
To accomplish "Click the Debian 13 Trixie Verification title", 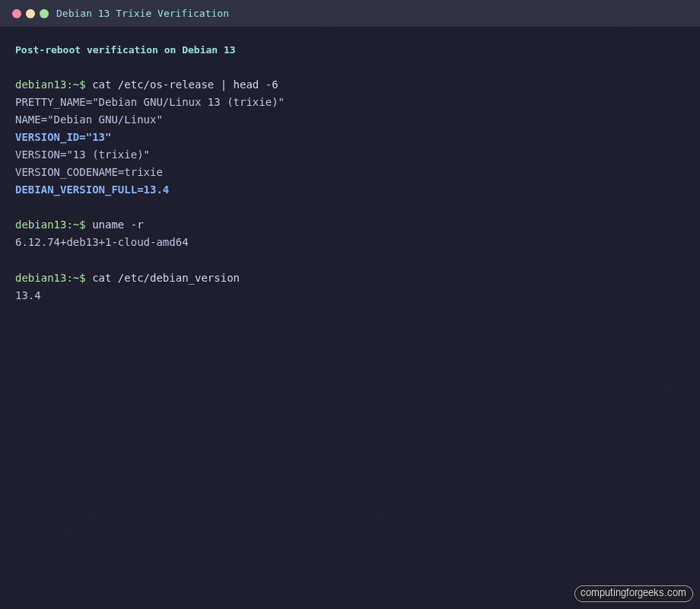I will [x=142, y=13].
